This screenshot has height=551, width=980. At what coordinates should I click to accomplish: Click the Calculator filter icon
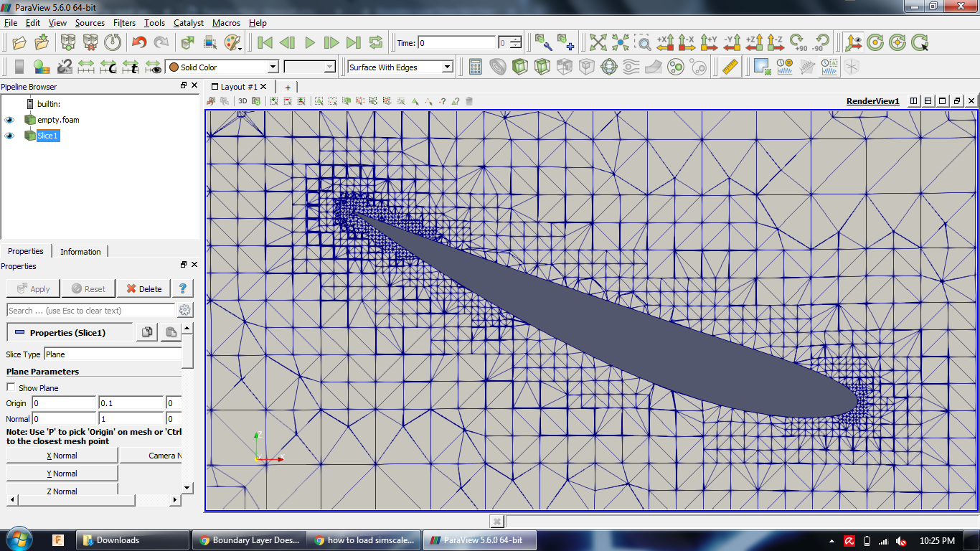point(475,67)
